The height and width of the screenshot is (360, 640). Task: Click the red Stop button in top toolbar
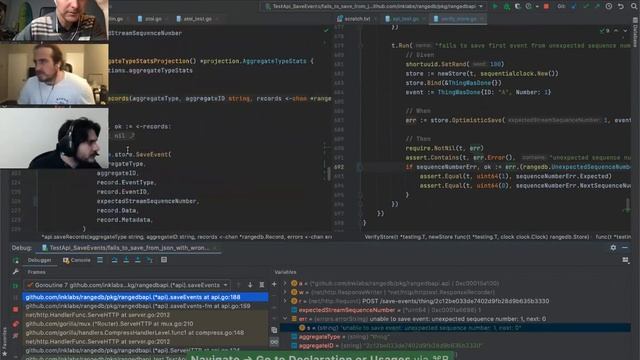tap(546, 7)
